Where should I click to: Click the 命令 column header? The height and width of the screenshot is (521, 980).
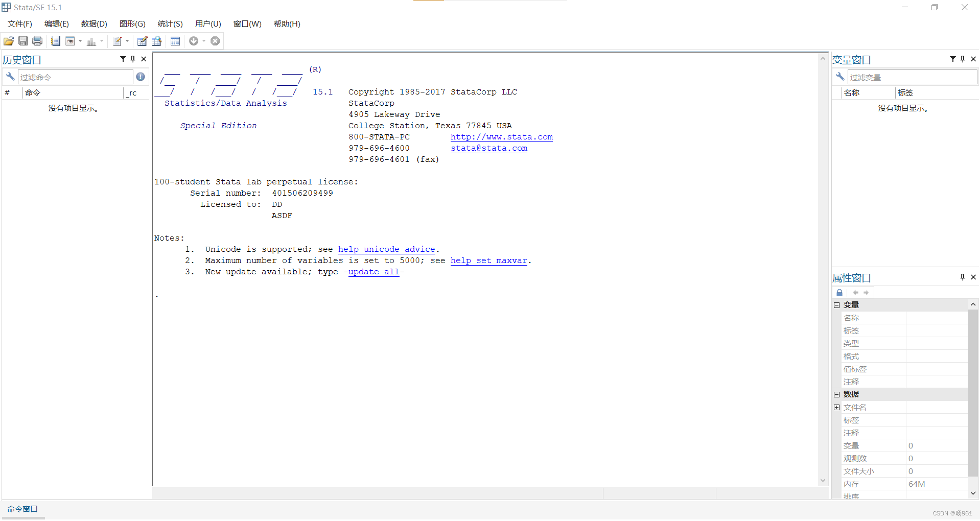(x=73, y=93)
